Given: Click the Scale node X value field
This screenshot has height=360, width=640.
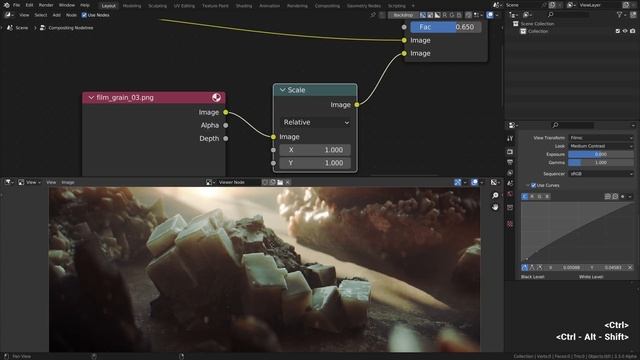Looking at the screenshot, I should point(315,150).
